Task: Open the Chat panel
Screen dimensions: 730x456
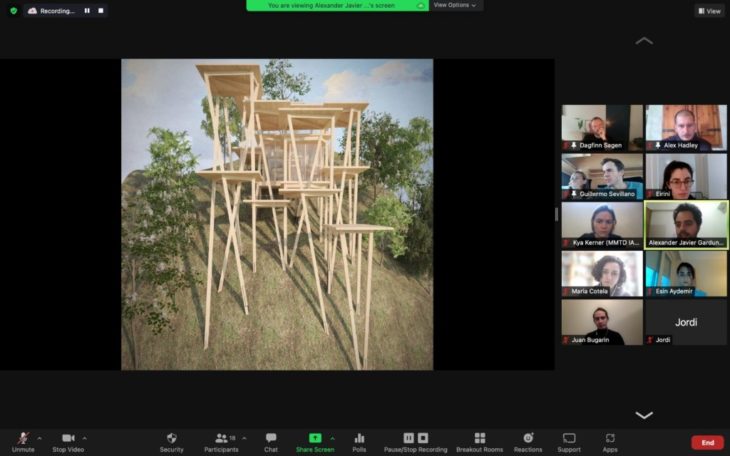Action: point(271,440)
